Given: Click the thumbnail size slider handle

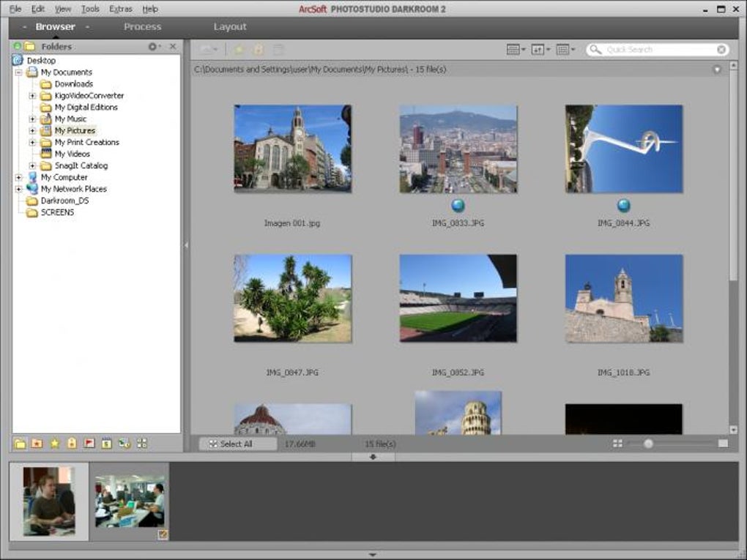Looking at the screenshot, I should [x=648, y=444].
